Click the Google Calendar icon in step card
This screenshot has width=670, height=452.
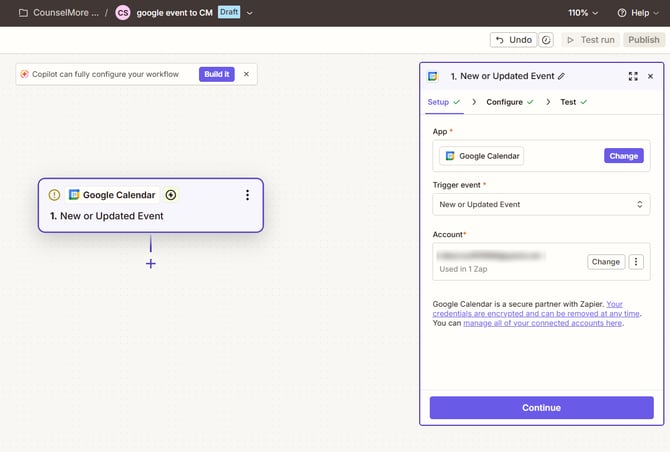pos(74,195)
